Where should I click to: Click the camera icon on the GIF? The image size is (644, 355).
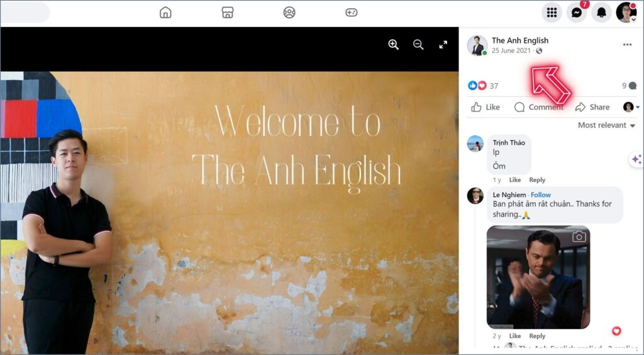coord(579,237)
